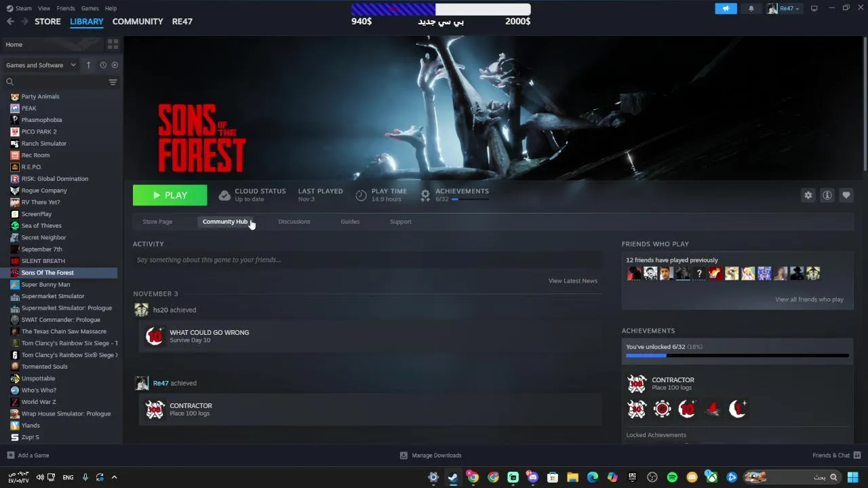Go forward using the right arrow
The image size is (868, 488).
point(24,22)
